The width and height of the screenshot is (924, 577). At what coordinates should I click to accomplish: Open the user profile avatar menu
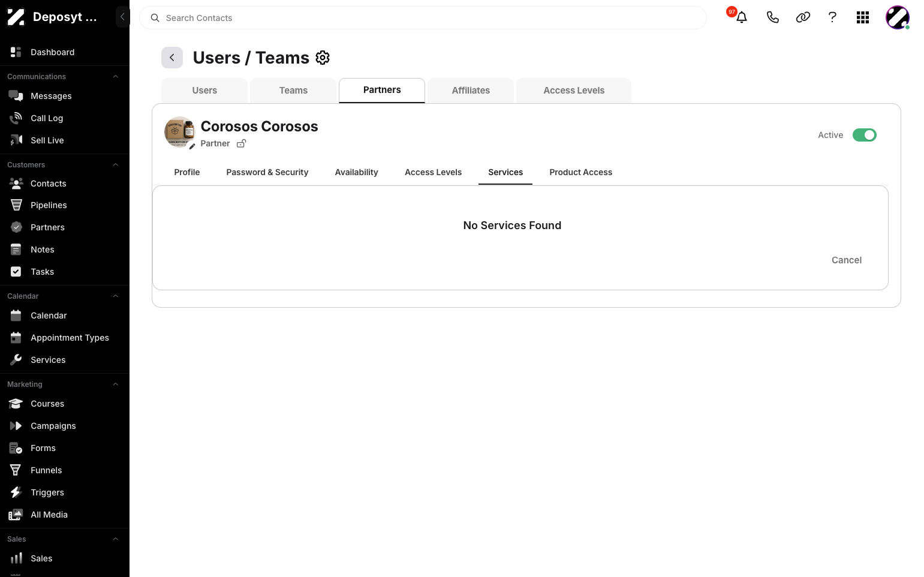[x=898, y=17]
